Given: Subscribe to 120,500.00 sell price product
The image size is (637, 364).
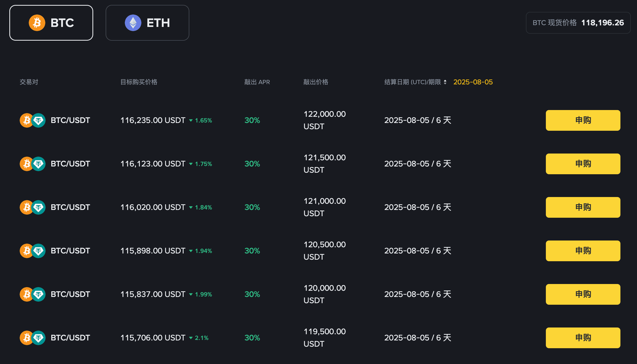Looking at the screenshot, I should pos(583,251).
